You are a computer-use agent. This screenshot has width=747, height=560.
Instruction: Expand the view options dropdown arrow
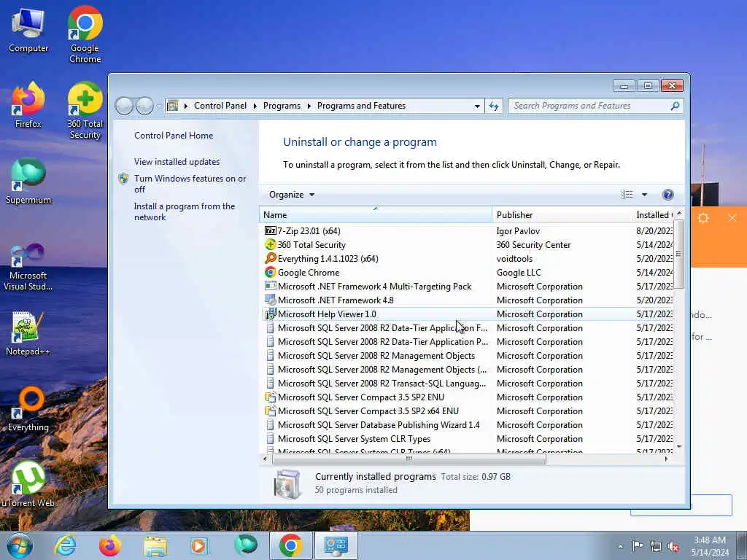click(x=644, y=194)
